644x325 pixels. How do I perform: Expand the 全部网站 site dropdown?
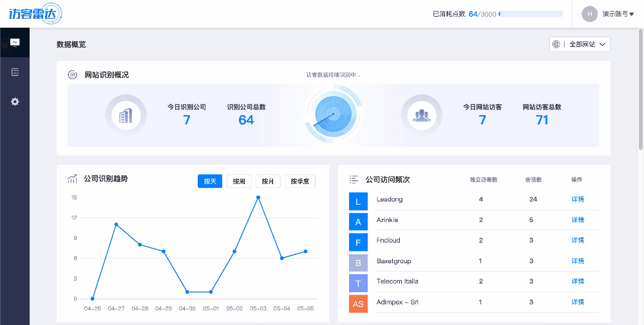[x=580, y=44]
